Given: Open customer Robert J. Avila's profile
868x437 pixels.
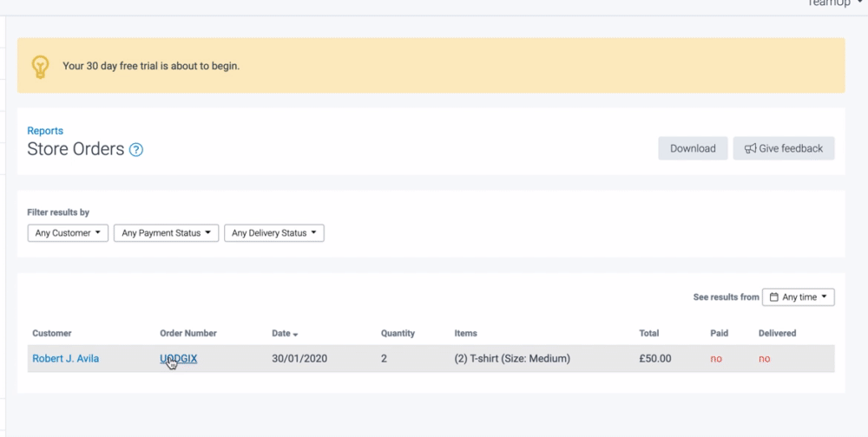Looking at the screenshot, I should point(66,358).
